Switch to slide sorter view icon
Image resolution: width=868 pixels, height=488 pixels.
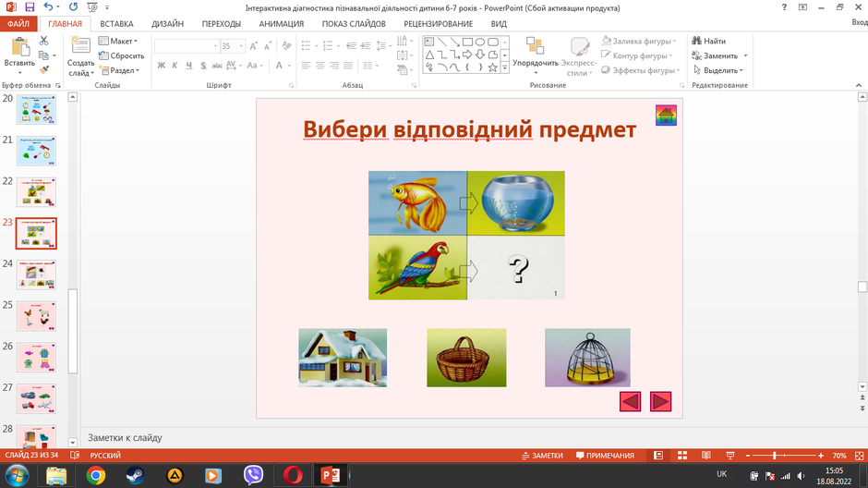tap(682, 456)
